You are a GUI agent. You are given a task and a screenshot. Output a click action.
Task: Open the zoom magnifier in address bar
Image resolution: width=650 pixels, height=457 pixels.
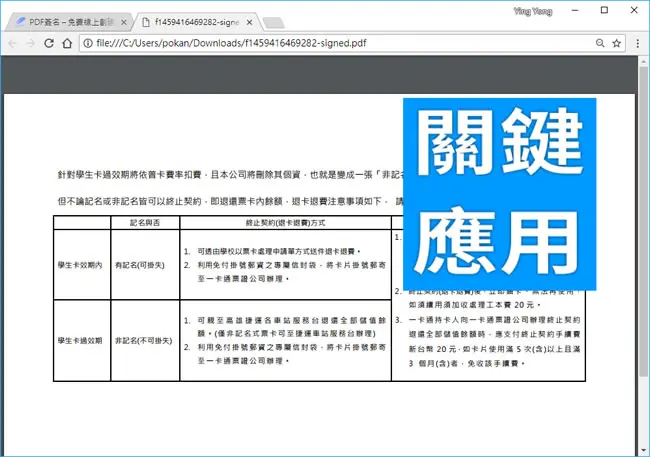(600, 43)
